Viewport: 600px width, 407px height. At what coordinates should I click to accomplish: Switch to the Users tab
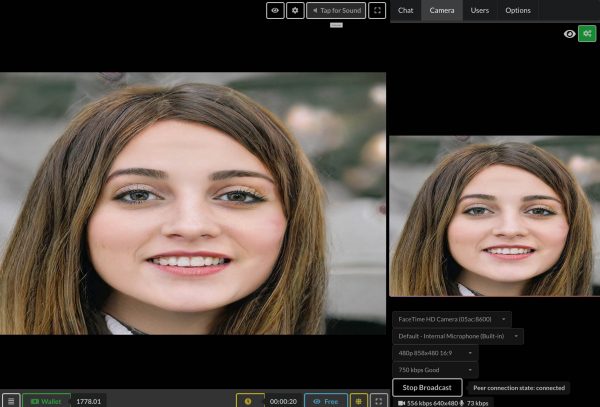(x=480, y=10)
